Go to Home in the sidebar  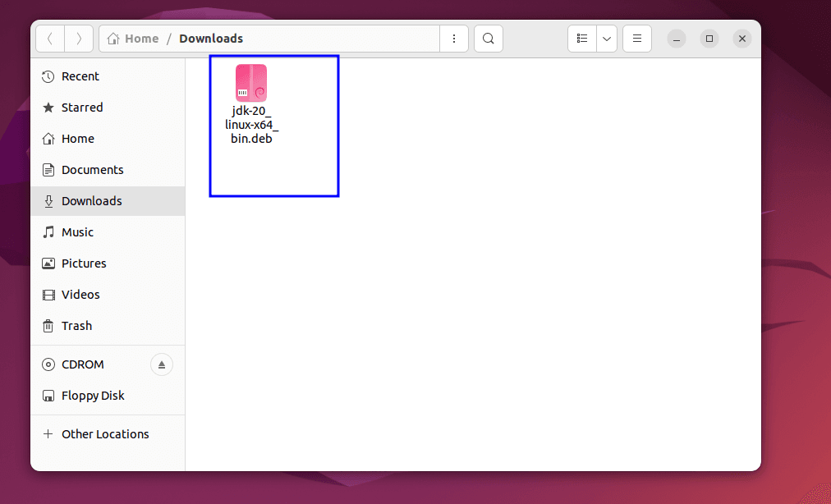pos(108,139)
